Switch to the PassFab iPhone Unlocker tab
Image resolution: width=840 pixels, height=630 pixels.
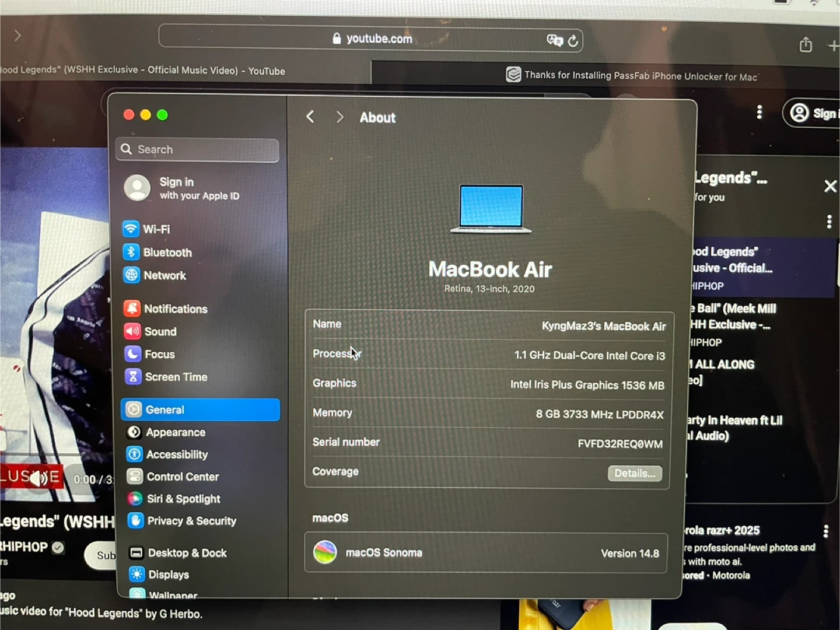pyautogui.click(x=633, y=75)
